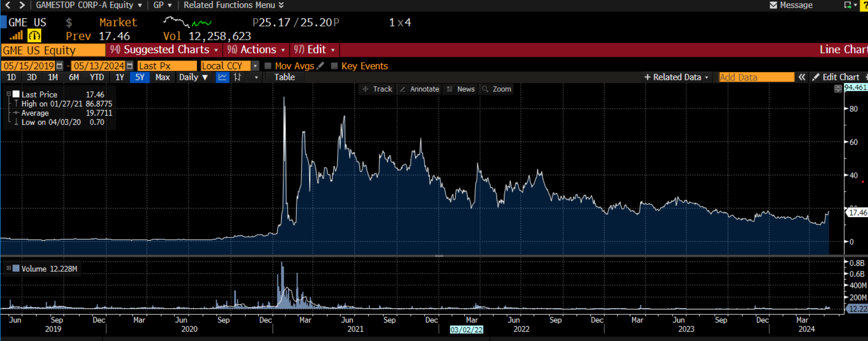Collapse the Last Price legend tree
The width and height of the screenshot is (868, 341).
[9, 94]
